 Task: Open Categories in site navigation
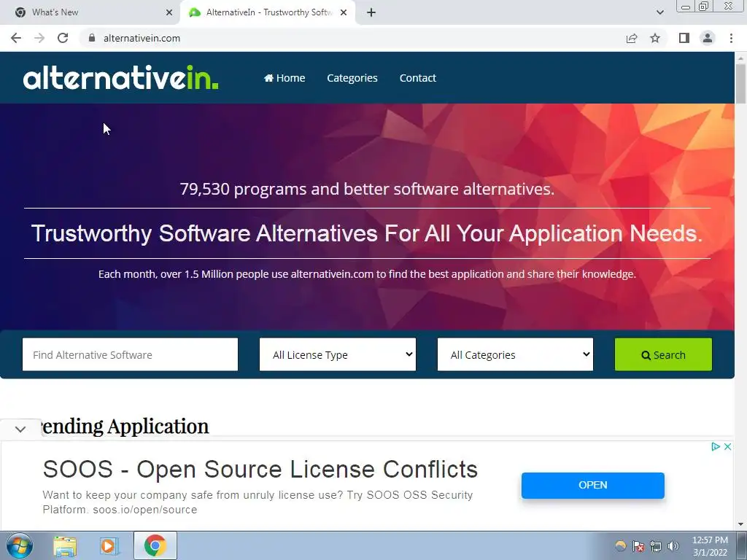[352, 77]
